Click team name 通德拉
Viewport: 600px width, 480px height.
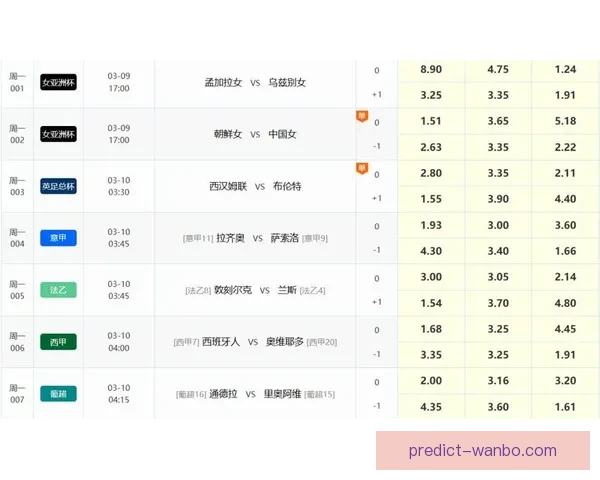point(223,393)
